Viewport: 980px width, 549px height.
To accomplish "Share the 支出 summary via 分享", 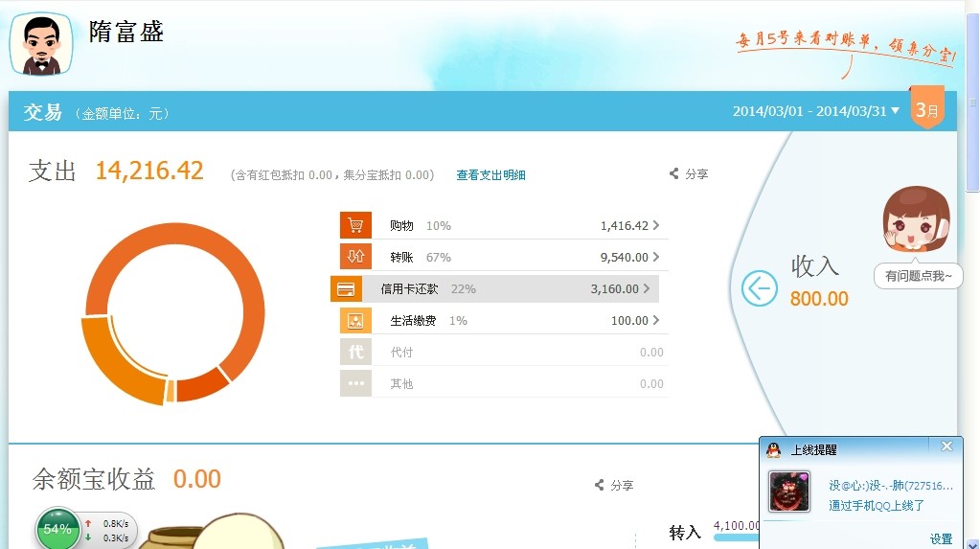I will [x=689, y=173].
